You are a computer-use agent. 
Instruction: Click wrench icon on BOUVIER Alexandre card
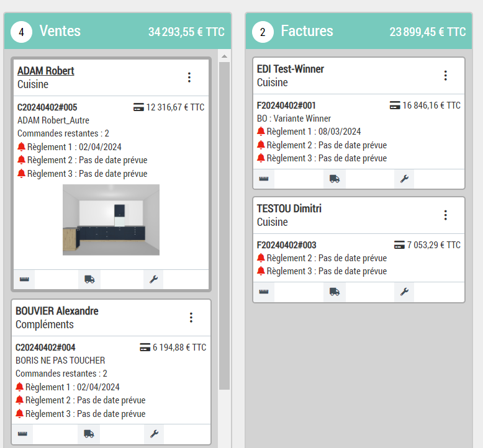tap(153, 434)
